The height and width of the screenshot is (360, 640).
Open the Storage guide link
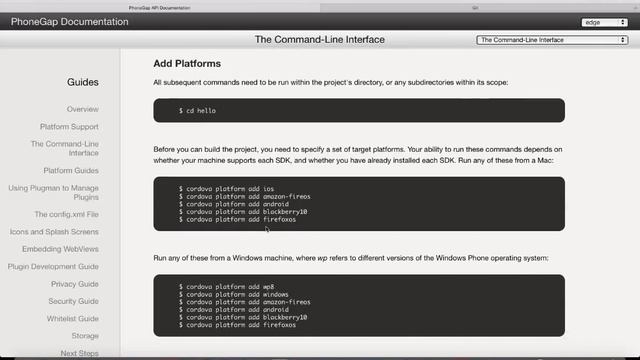click(85, 336)
